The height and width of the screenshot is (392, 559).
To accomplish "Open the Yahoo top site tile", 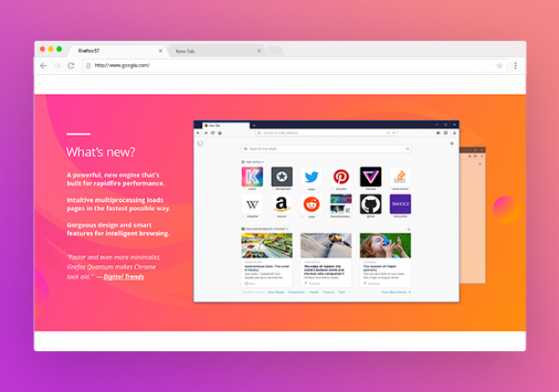I will [x=400, y=204].
